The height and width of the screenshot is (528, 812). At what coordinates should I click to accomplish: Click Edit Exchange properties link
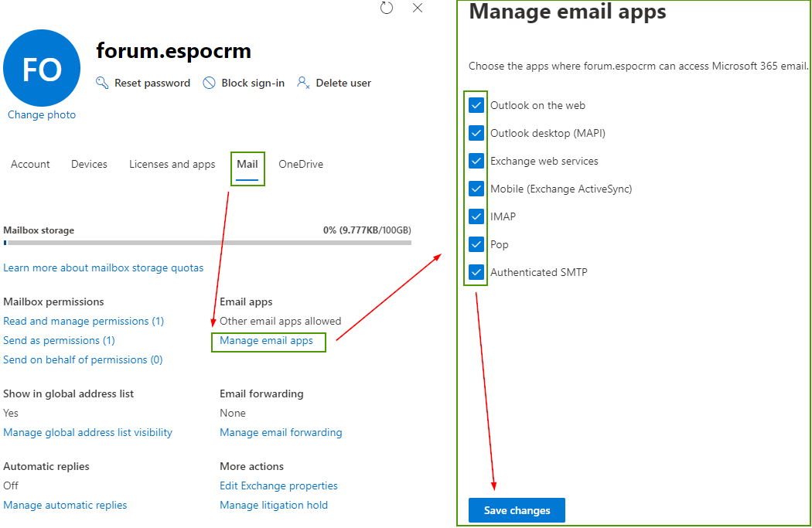pyautogui.click(x=278, y=485)
